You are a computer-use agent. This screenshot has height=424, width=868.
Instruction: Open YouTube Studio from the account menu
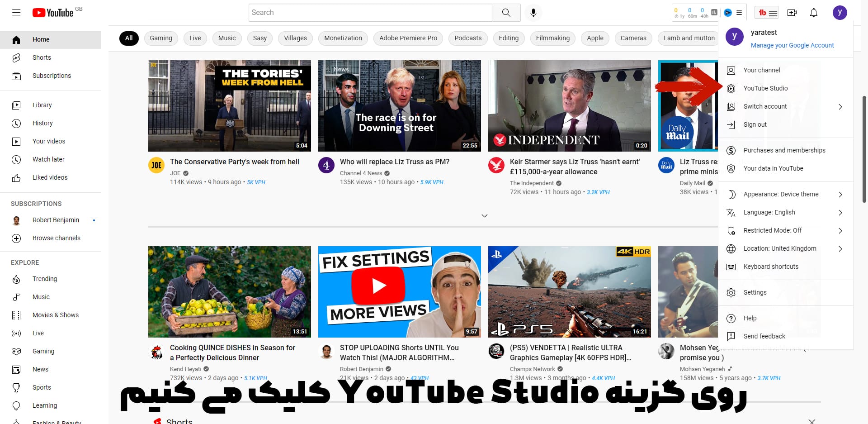pos(765,88)
